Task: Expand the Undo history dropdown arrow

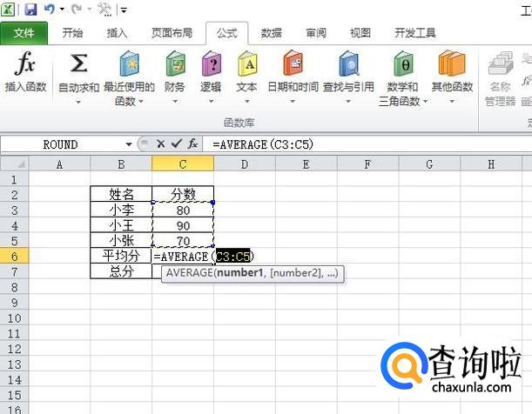Action: (x=62, y=10)
